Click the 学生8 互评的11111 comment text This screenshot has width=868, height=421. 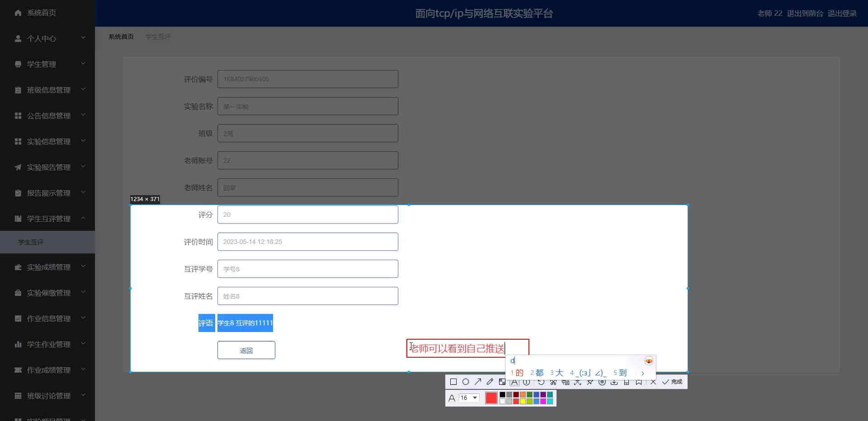pyautogui.click(x=245, y=323)
